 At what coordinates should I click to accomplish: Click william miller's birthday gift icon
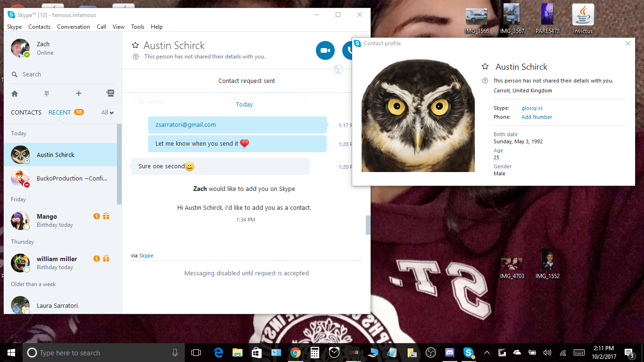106,259
